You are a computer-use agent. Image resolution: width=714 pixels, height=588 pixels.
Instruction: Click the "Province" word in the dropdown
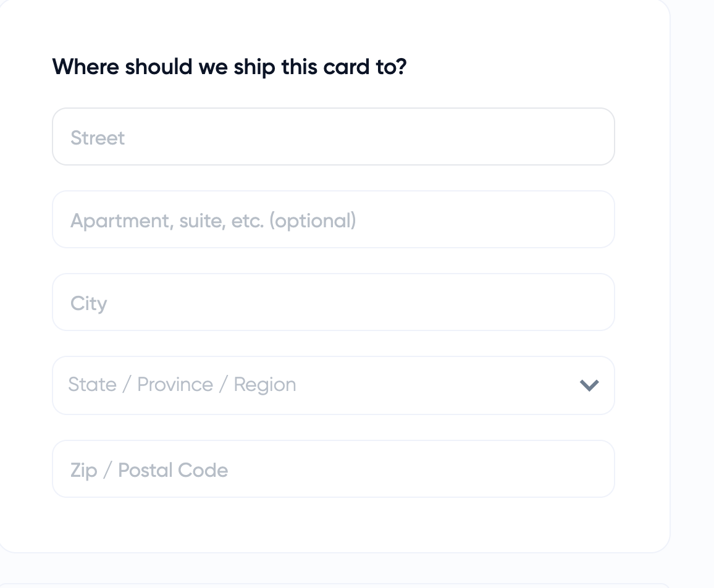tap(175, 385)
